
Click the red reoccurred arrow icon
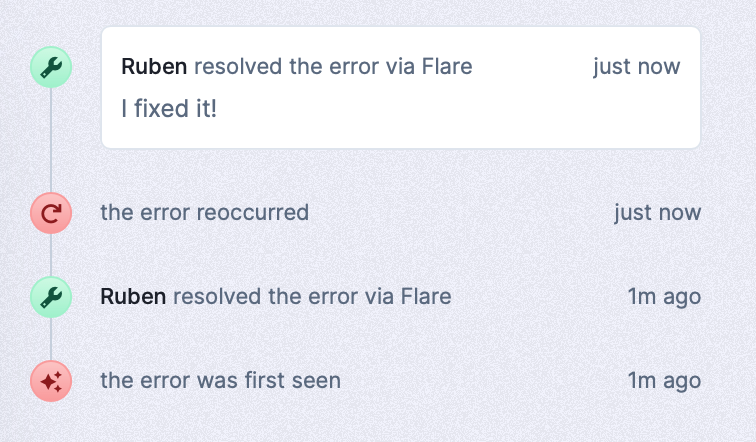coord(51,213)
